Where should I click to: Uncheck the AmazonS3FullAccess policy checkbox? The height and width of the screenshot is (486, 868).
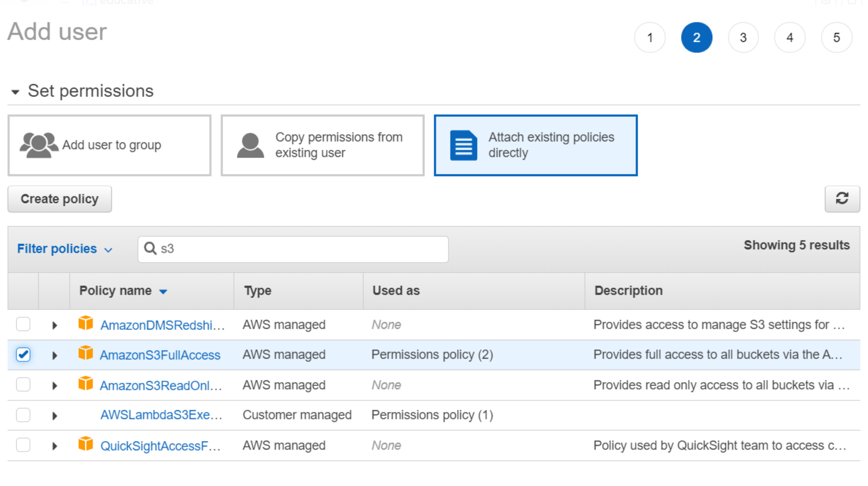pyautogui.click(x=23, y=355)
